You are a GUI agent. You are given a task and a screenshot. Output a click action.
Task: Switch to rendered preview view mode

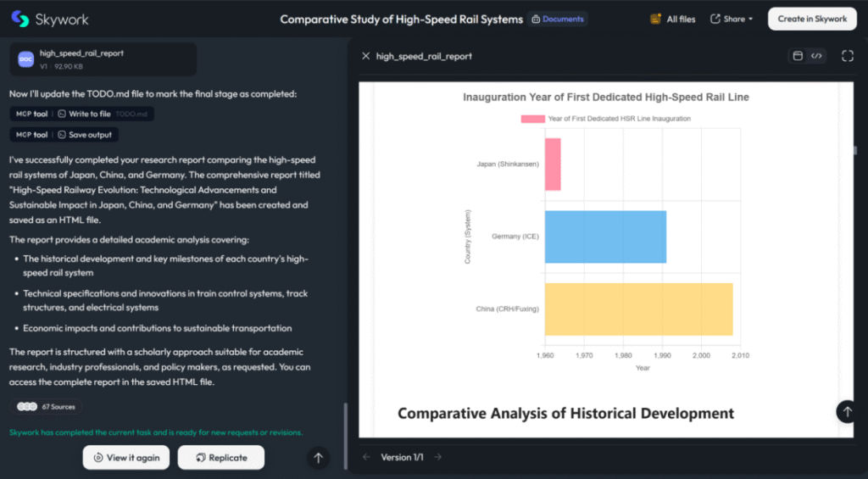click(797, 56)
